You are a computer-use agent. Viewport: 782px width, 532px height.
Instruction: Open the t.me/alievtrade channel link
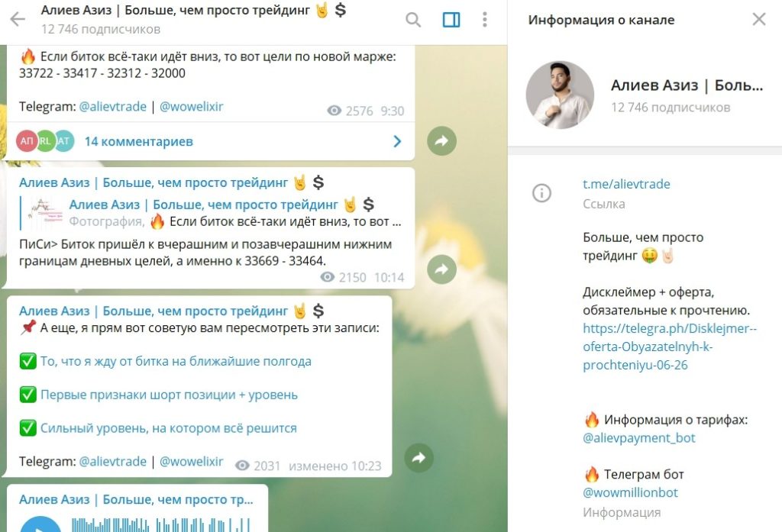(x=626, y=184)
